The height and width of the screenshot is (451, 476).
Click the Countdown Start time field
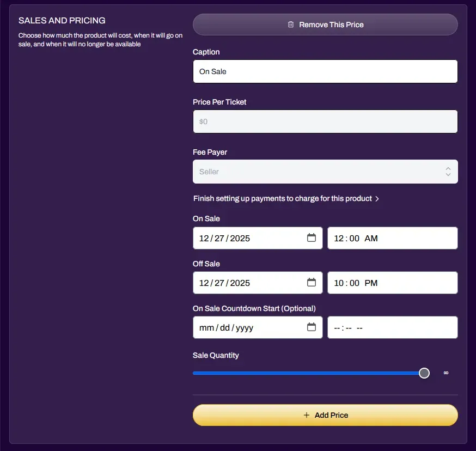(392, 327)
